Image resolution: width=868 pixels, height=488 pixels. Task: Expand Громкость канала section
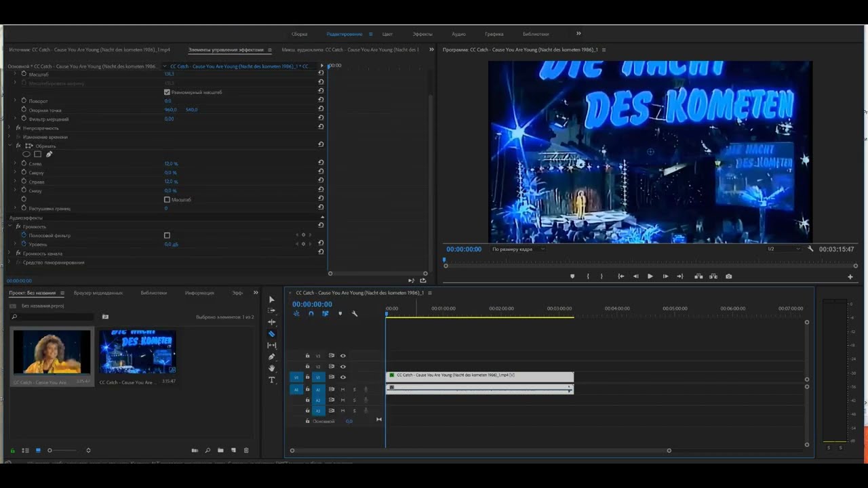pos(10,253)
